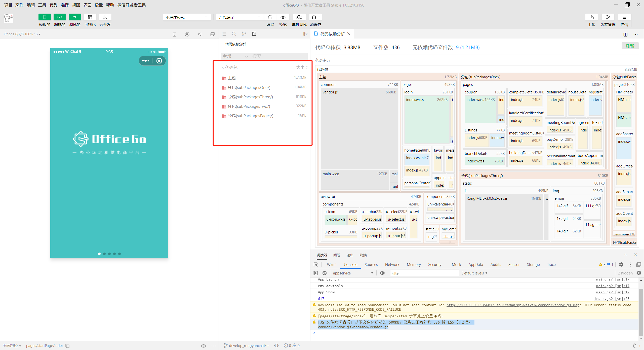Click the upload icon in toolbar

(591, 17)
